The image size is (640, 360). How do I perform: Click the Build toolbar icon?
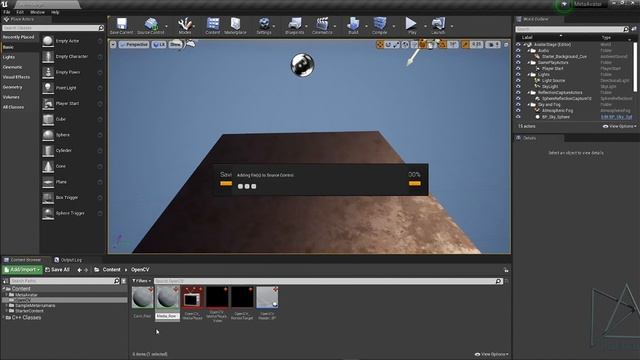pyautogui.click(x=353, y=26)
